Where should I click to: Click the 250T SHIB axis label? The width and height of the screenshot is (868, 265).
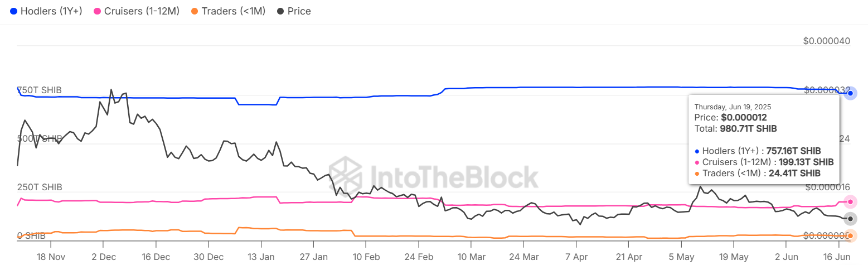click(40, 187)
